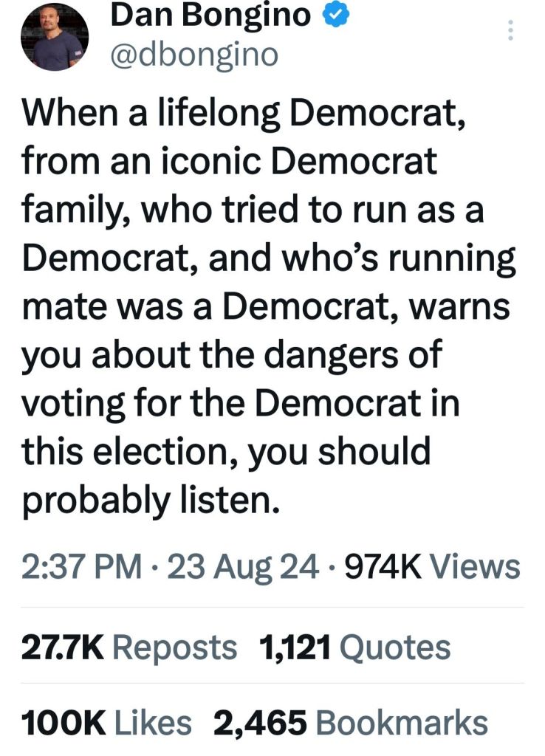
Task: Open the @dbongino handle link
Action: tap(193, 55)
